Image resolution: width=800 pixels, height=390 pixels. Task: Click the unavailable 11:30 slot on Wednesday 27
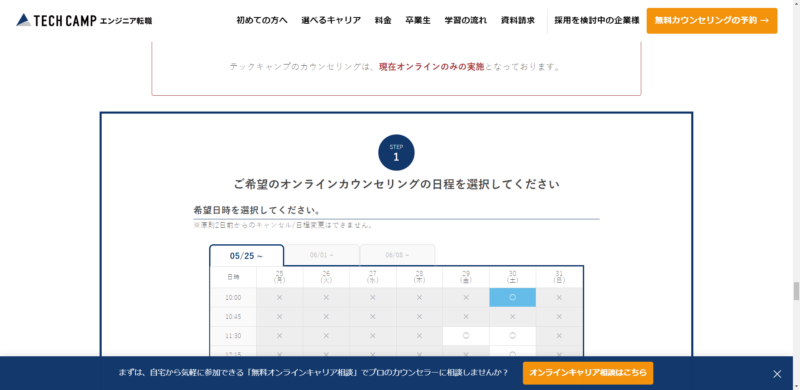(372, 336)
